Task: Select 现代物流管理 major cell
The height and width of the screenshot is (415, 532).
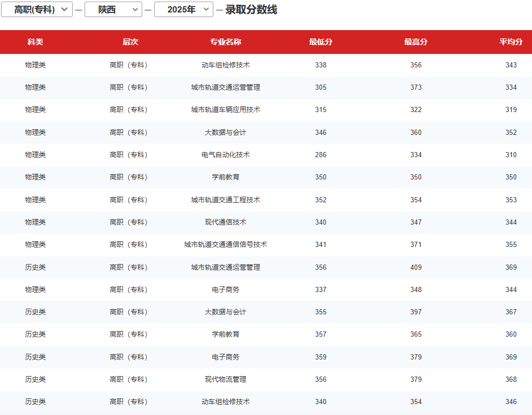Action: click(x=226, y=379)
